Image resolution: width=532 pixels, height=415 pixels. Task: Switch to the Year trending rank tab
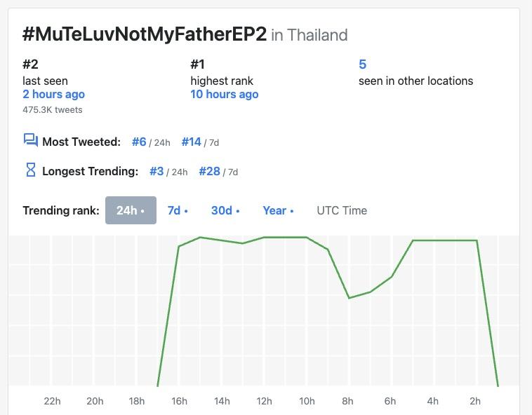coord(278,210)
